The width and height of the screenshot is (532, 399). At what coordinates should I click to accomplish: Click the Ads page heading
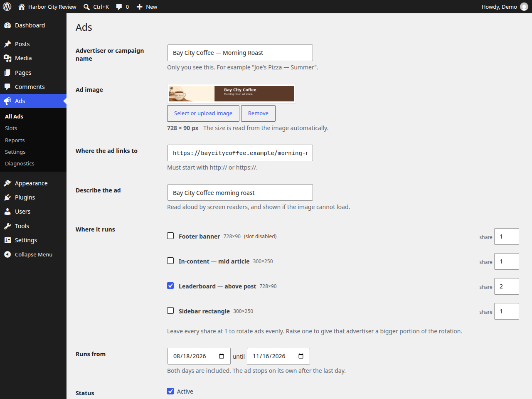(84, 27)
